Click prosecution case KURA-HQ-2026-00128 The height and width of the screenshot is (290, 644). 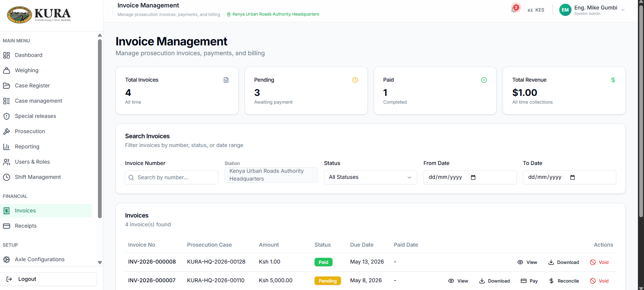[216, 262]
